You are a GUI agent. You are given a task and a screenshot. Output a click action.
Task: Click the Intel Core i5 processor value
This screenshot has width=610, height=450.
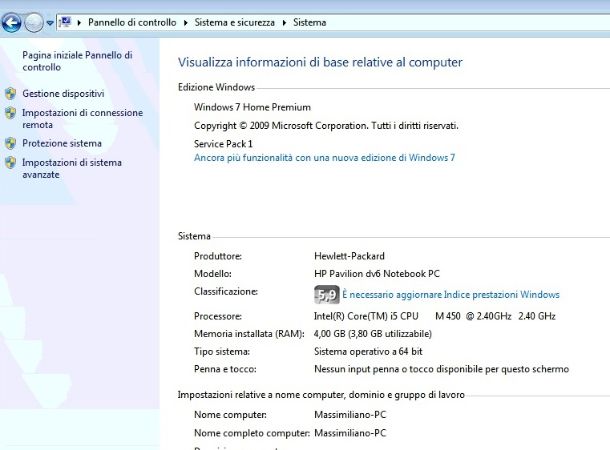(x=435, y=316)
